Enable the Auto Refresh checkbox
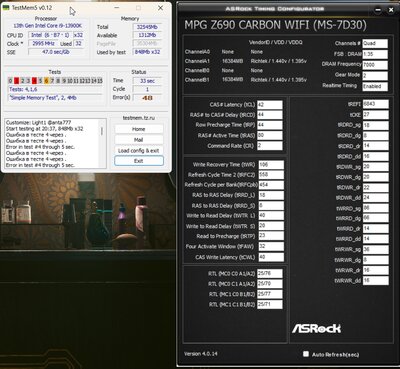Image resolution: width=400 pixels, height=369 pixels. pyautogui.click(x=306, y=354)
